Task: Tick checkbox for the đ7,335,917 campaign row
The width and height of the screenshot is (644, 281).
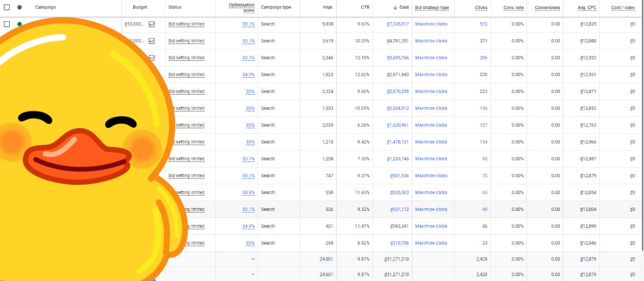Action: click(7, 24)
